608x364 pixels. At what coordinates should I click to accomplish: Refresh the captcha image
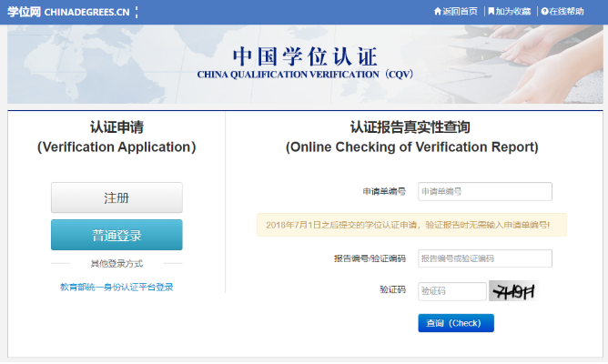coord(512,291)
